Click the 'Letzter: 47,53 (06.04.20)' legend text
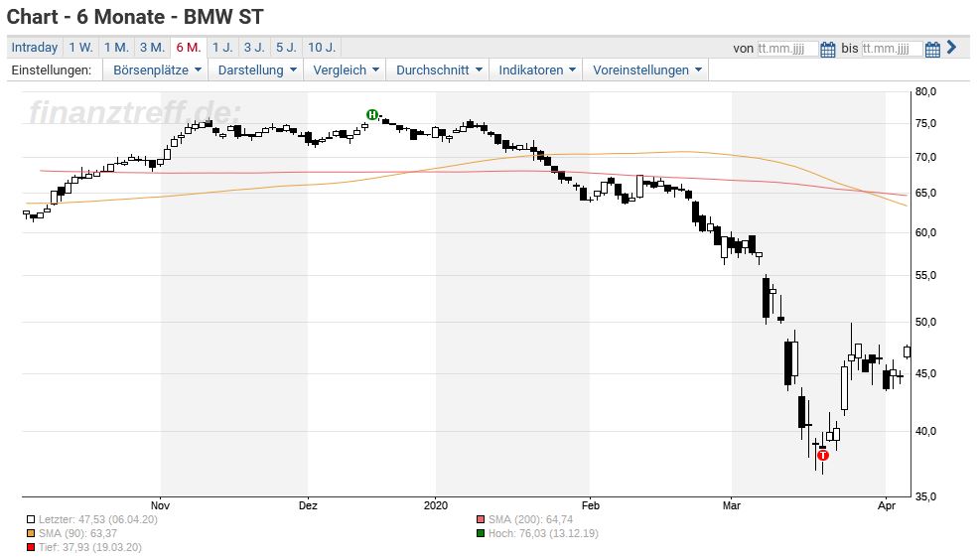Viewport: 980px width, 559px height. point(98,519)
